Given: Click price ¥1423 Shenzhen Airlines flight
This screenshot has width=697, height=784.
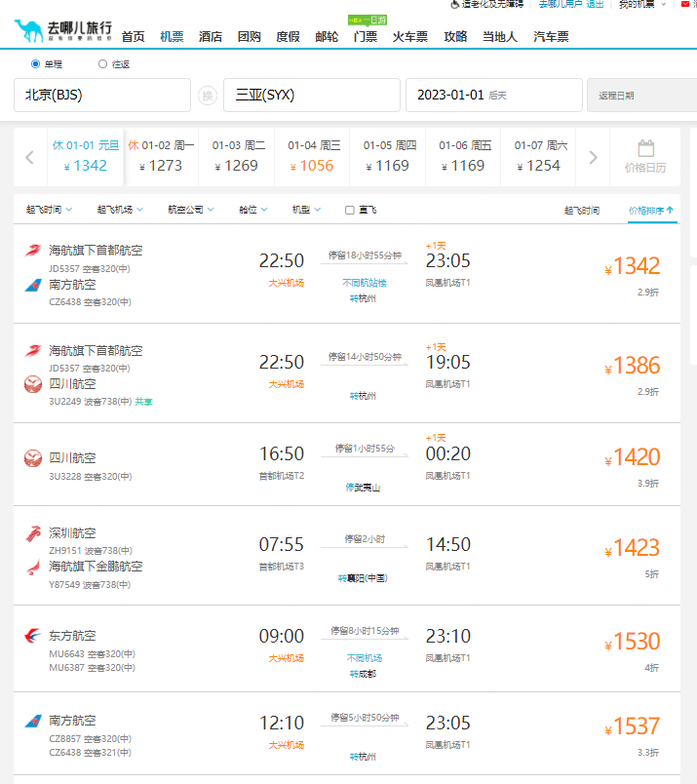Looking at the screenshot, I should pos(633,548).
